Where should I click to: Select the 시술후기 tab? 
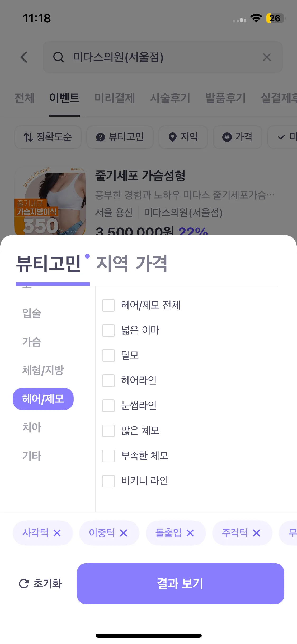tap(170, 98)
